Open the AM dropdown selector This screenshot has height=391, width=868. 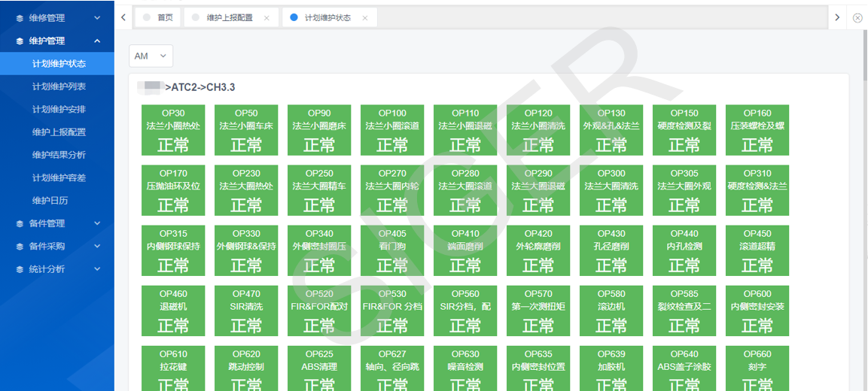click(x=151, y=56)
